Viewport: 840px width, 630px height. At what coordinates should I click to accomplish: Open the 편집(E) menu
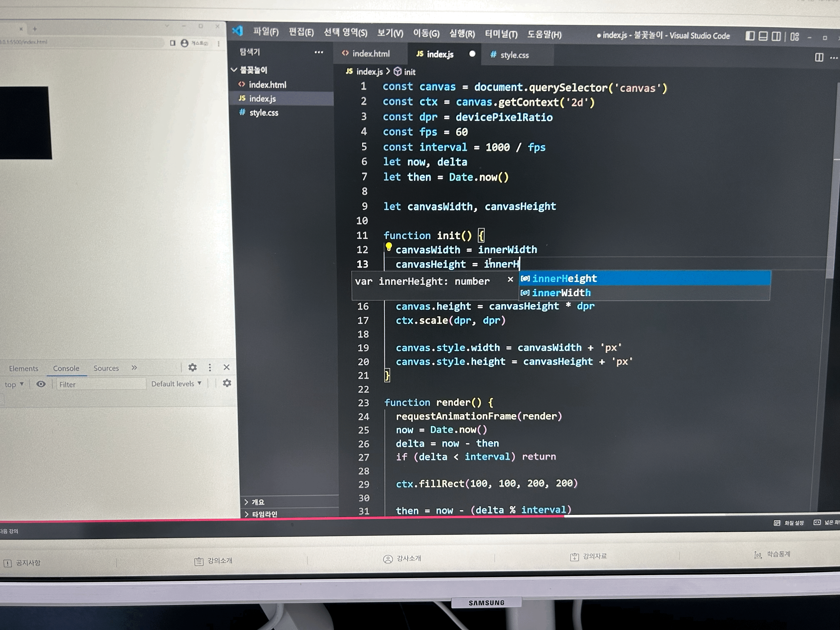coord(301,32)
